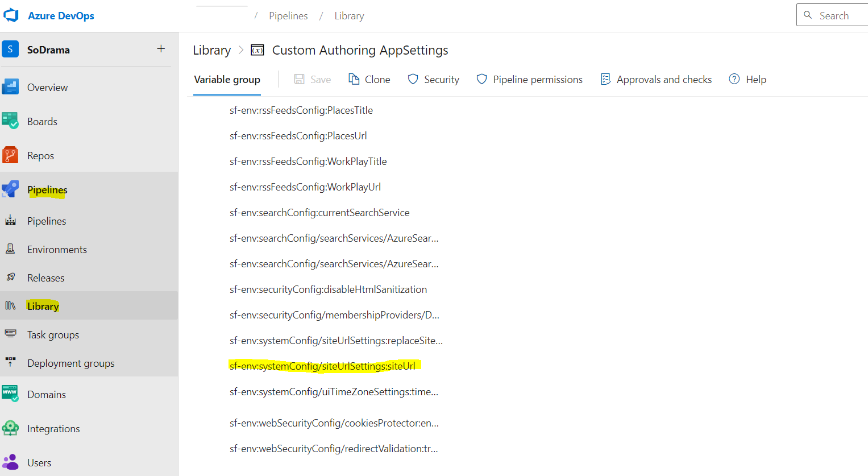Click the Releases rocket icon
The image size is (868, 476).
coord(10,277)
